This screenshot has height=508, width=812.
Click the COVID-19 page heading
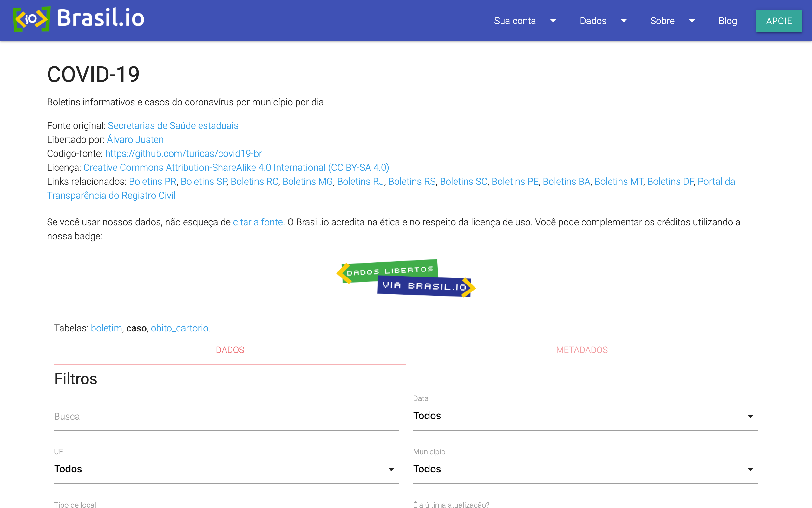(93, 74)
